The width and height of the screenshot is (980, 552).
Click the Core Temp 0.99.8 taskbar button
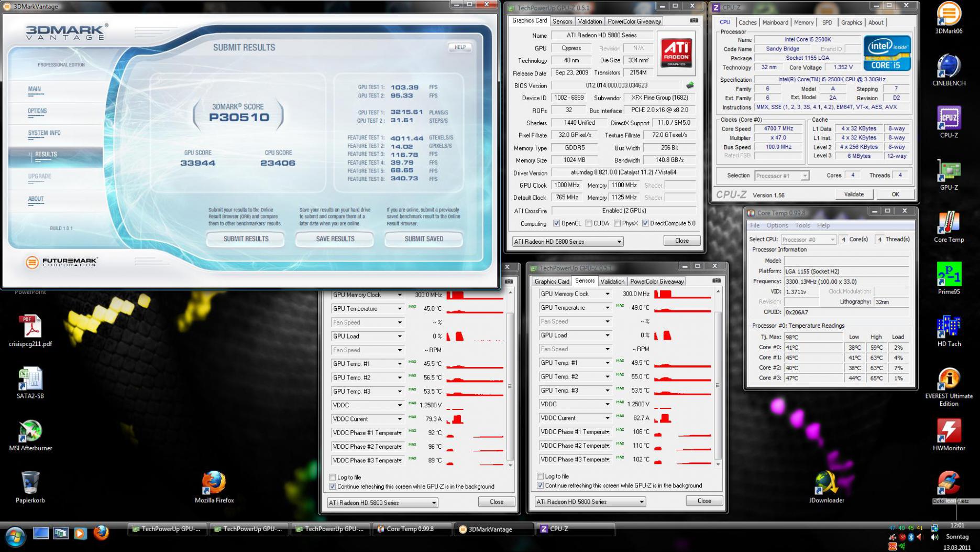412,529
